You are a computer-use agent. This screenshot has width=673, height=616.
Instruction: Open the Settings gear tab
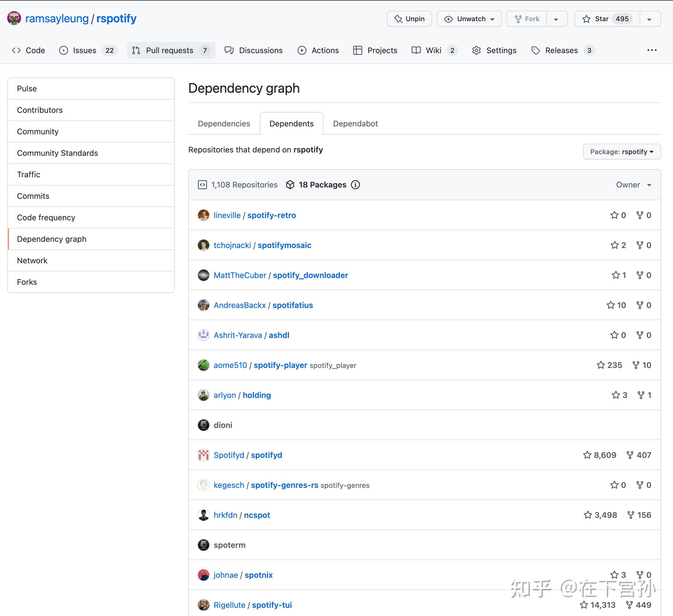pos(494,50)
